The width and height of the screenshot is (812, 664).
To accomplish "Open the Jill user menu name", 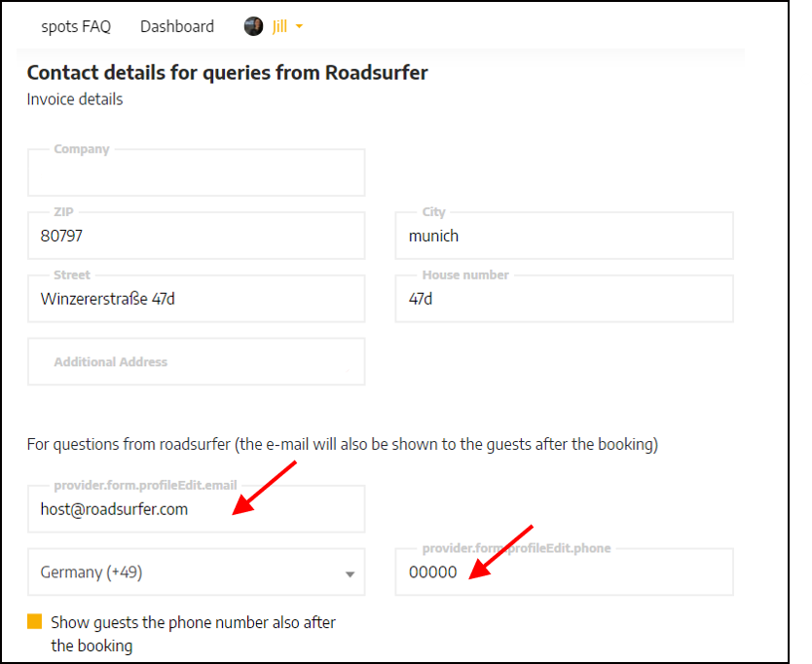I will click(x=279, y=26).
